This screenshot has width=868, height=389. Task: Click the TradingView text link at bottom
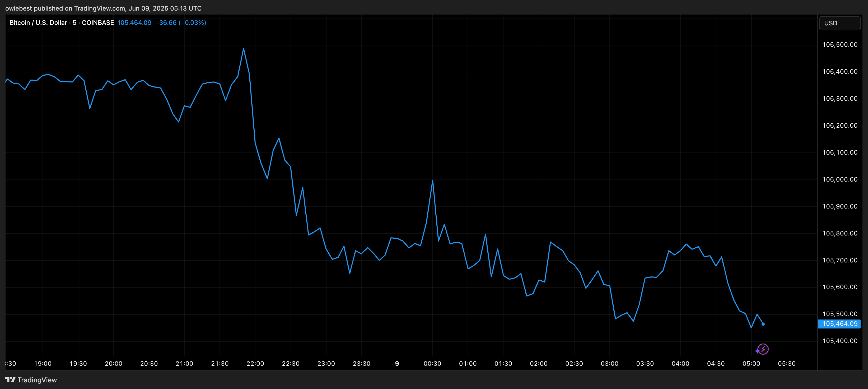(x=37, y=380)
